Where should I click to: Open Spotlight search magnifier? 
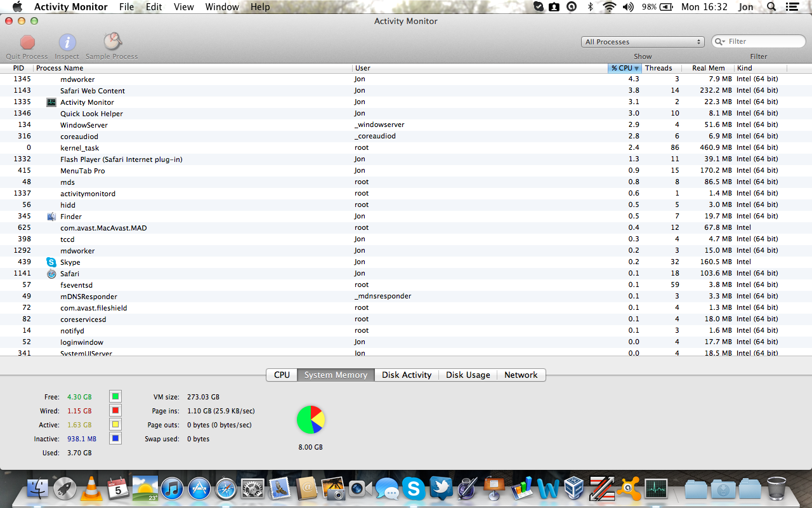pyautogui.click(x=771, y=7)
